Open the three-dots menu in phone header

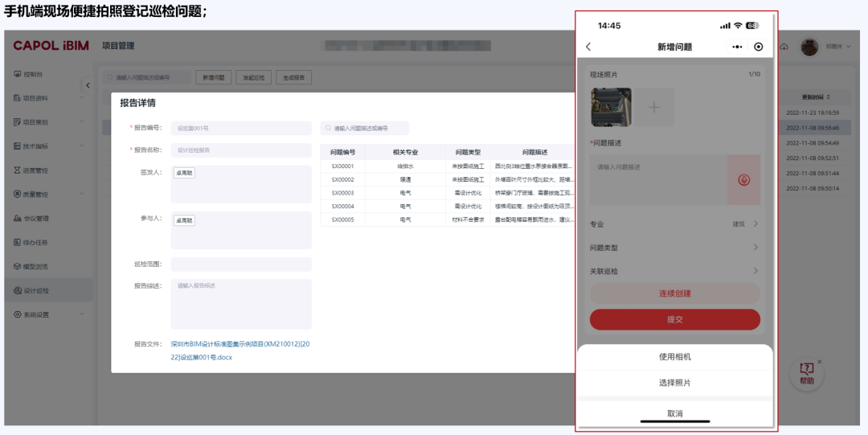pos(737,47)
